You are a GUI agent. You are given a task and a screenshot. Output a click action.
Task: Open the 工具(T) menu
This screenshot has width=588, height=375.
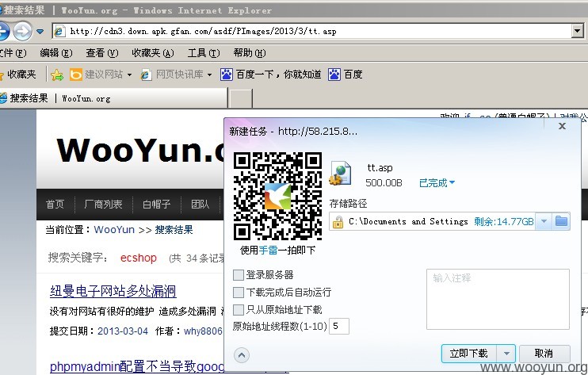coord(204,53)
